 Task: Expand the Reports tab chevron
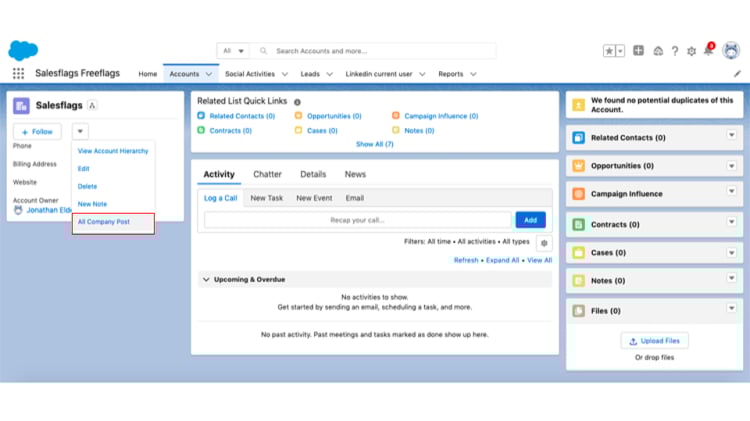click(x=473, y=74)
